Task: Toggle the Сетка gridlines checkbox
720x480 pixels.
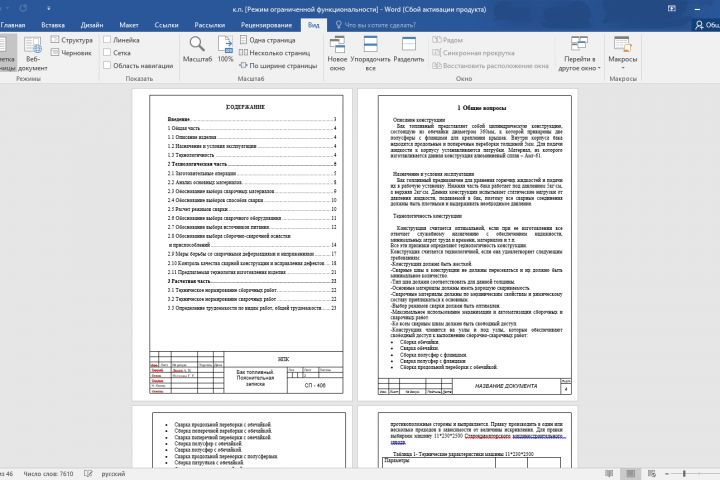Action: pyautogui.click(x=107, y=52)
